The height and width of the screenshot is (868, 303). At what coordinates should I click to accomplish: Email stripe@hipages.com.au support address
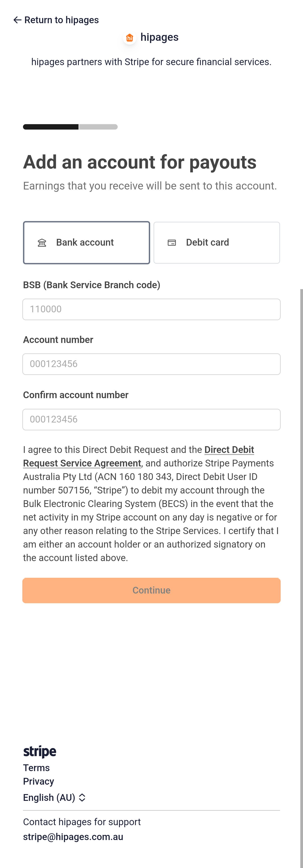pos(73,837)
